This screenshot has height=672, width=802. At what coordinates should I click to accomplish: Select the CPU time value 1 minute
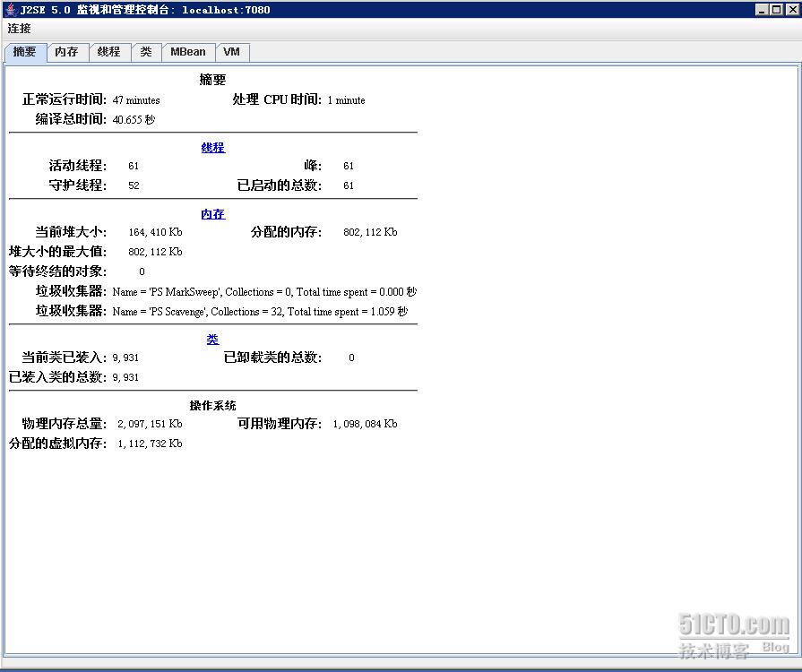pyautogui.click(x=346, y=100)
